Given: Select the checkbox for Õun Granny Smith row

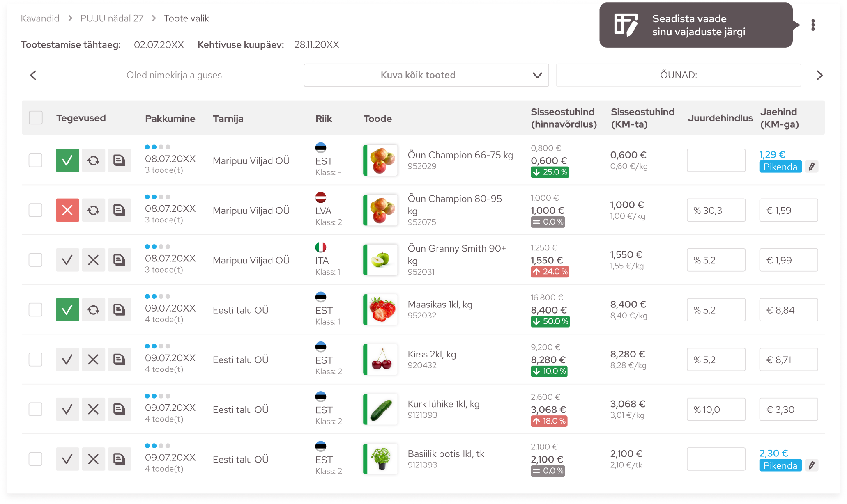Looking at the screenshot, I should point(36,260).
